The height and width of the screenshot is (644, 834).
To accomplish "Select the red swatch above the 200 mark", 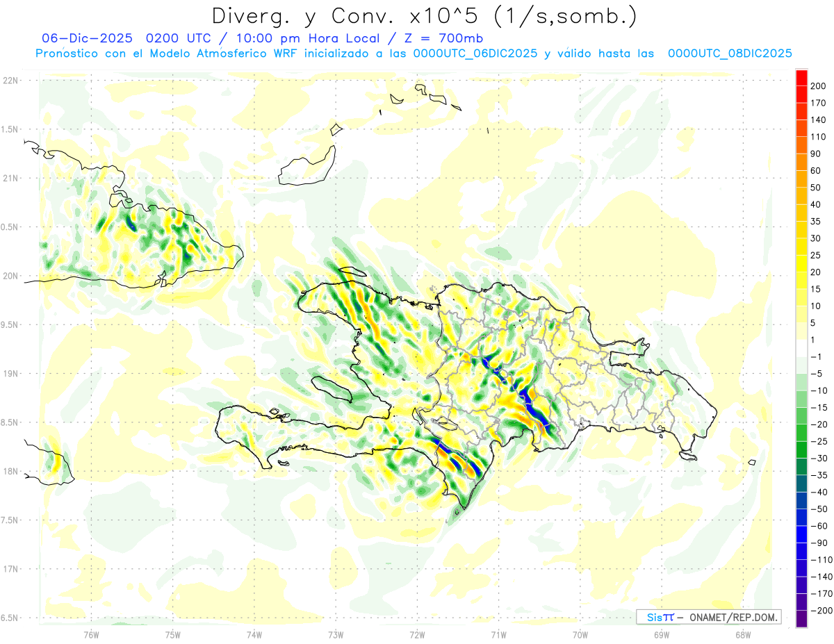I will pyautogui.click(x=801, y=78).
